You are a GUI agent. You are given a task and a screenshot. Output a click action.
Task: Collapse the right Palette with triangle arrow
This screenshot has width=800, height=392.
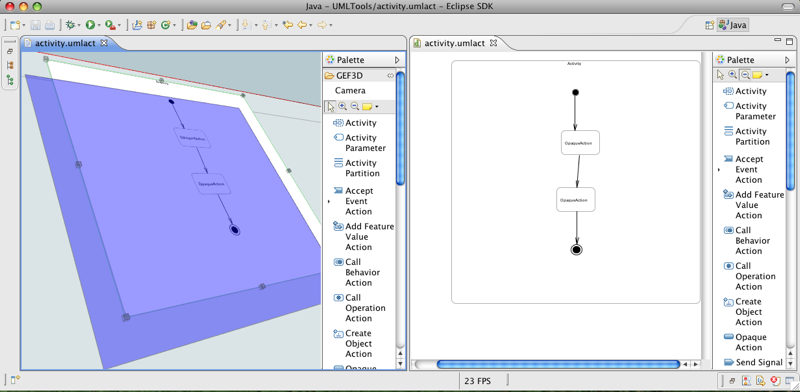pyautogui.click(x=787, y=60)
